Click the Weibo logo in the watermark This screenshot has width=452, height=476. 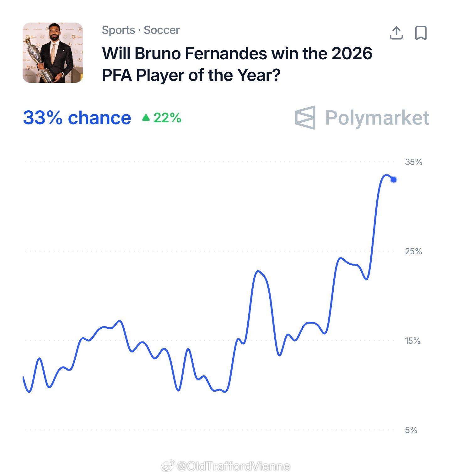tap(168, 466)
